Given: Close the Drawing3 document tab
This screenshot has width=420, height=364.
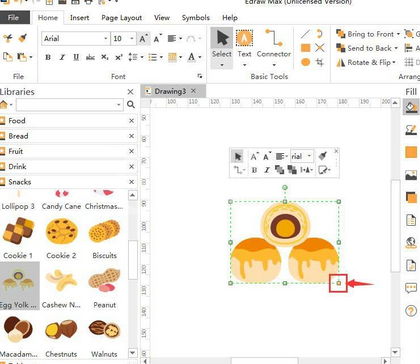Looking at the screenshot, I should [x=193, y=91].
